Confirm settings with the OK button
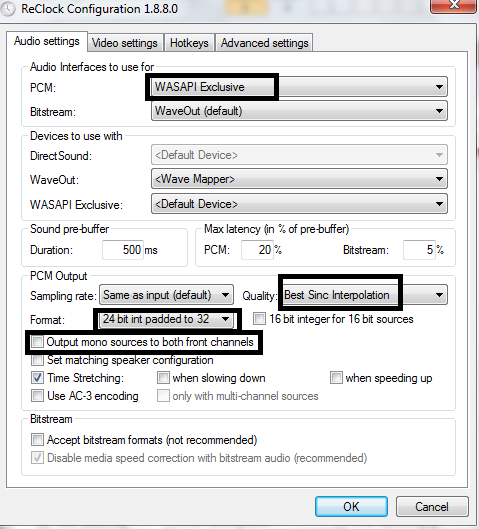The image size is (479, 529). 351,506
